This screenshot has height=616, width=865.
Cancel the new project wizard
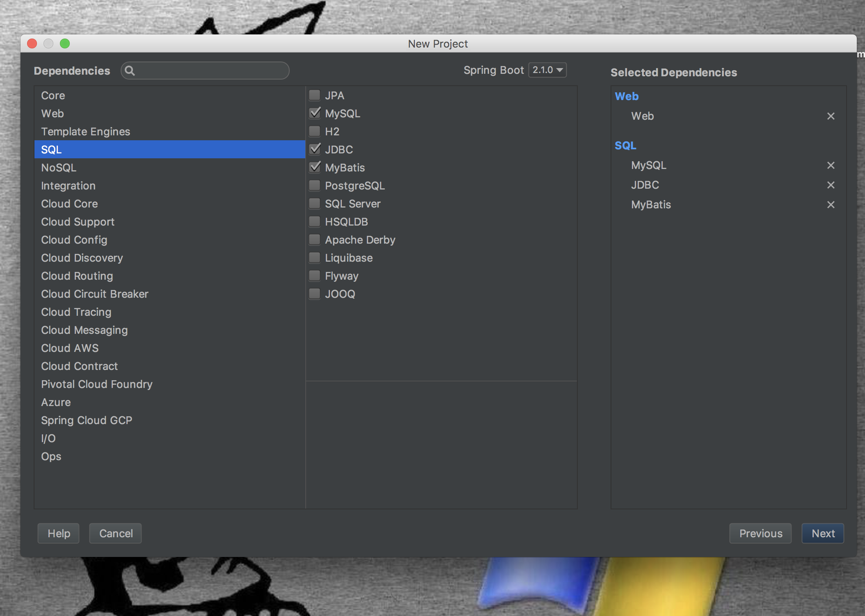[x=116, y=533]
